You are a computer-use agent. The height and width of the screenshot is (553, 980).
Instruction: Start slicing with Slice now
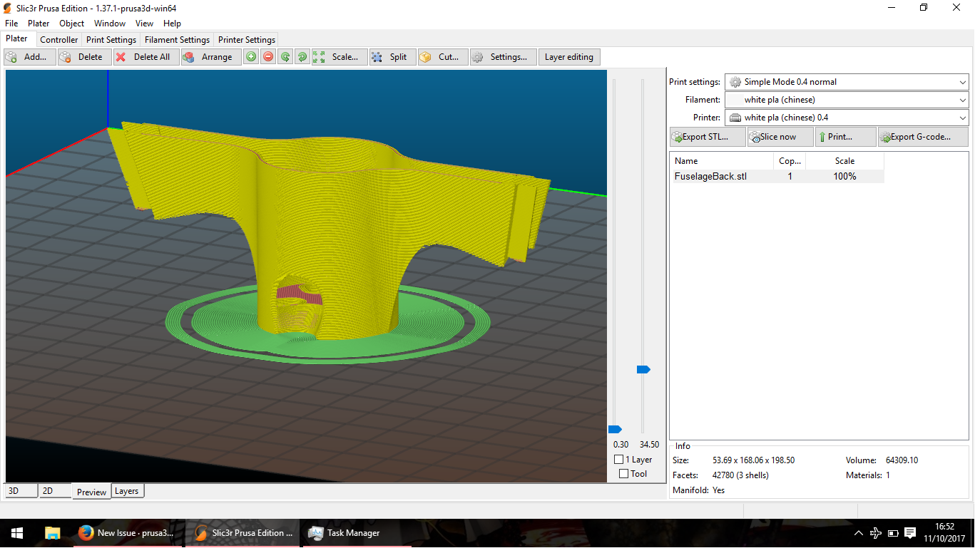(x=780, y=137)
